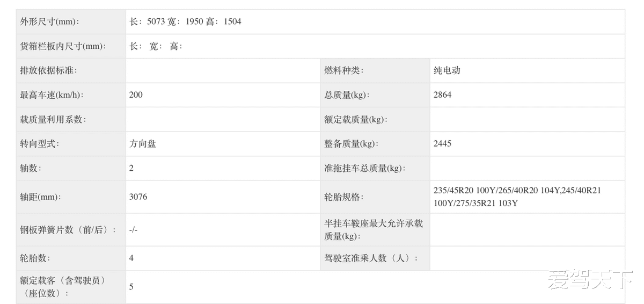Select the top speed value 200
Image resolution: width=644 pixels, height=304 pixels.
coord(136,95)
